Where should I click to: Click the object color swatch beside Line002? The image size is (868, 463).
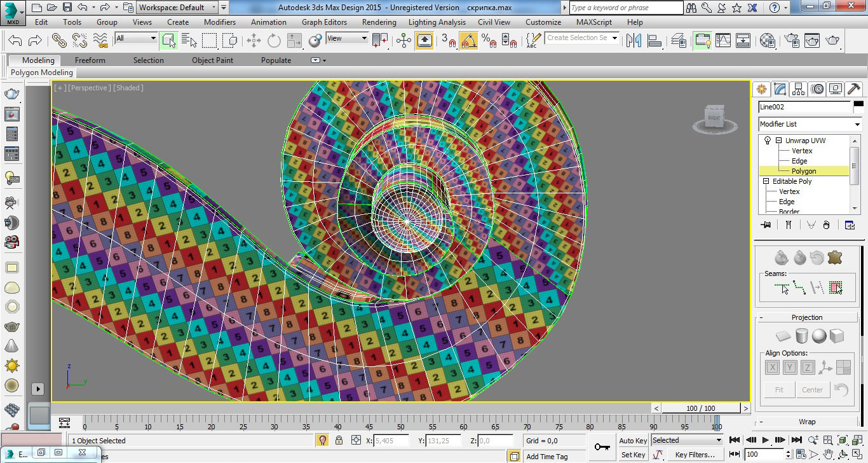tap(858, 107)
